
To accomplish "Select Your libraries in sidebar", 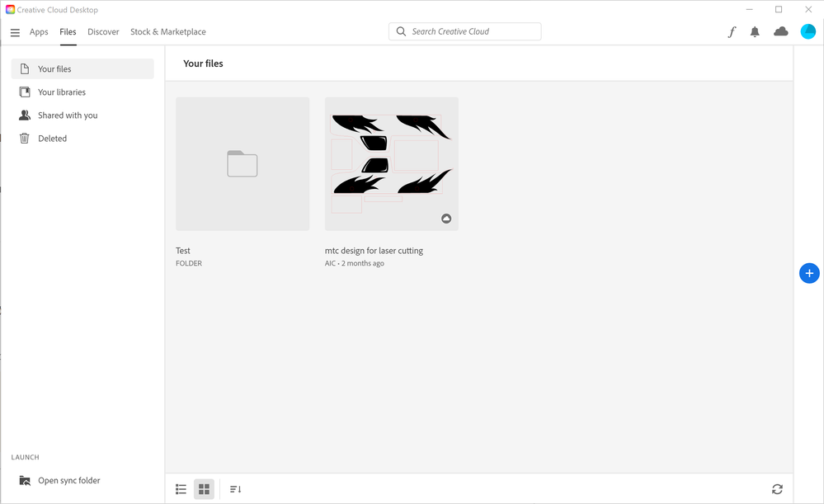I will tap(62, 92).
